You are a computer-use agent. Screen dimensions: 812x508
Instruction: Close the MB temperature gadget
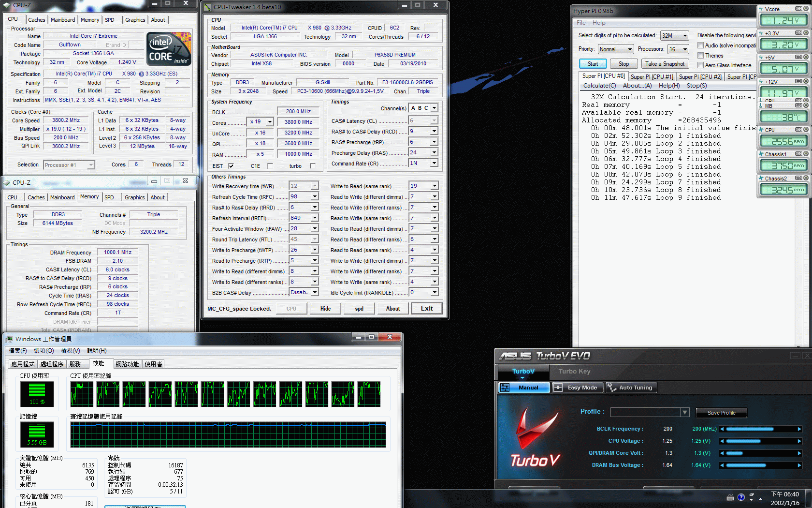[806, 105]
